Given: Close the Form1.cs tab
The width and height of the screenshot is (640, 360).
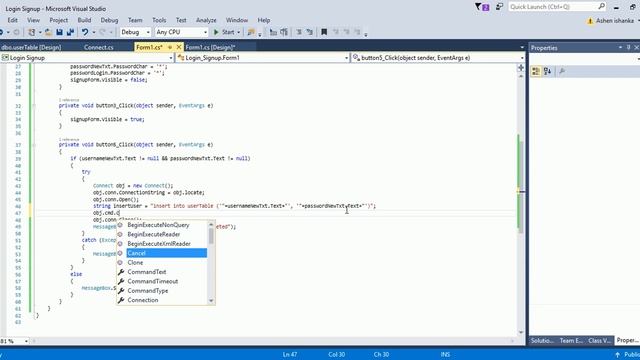Looking at the screenshot, I should click(178, 47).
